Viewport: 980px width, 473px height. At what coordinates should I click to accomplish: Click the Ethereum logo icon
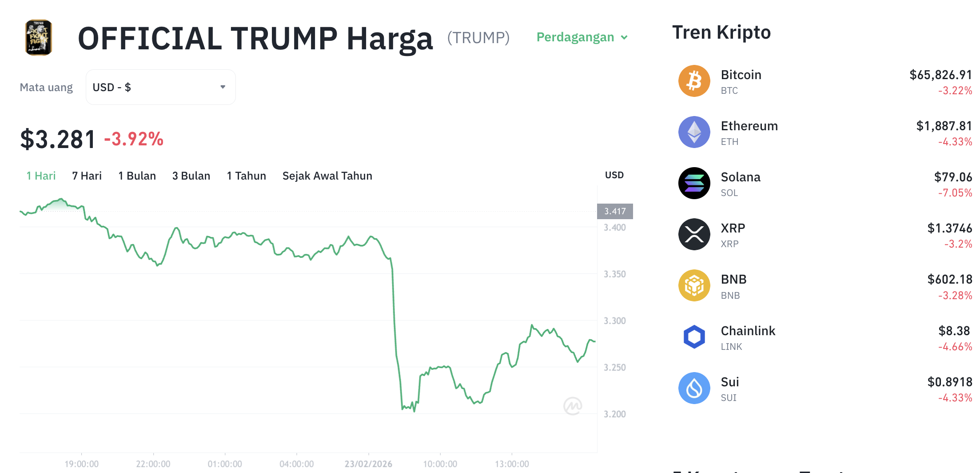[x=694, y=132]
